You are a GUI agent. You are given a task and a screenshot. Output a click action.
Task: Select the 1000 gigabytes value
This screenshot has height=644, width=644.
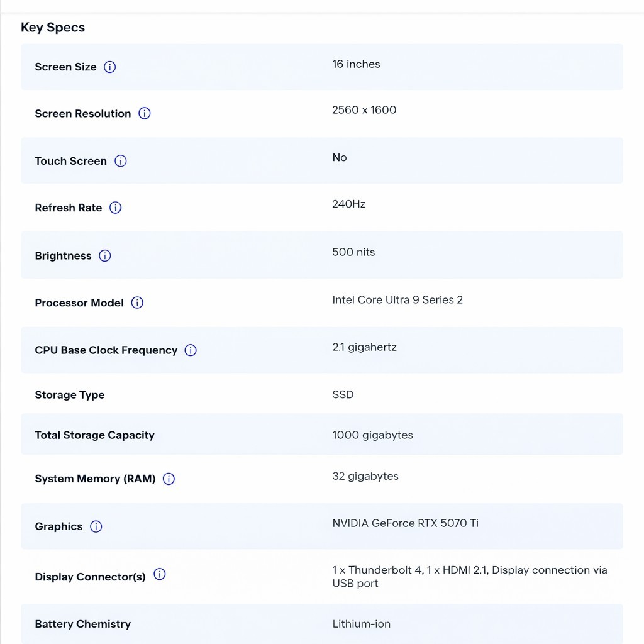[x=372, y=435]
